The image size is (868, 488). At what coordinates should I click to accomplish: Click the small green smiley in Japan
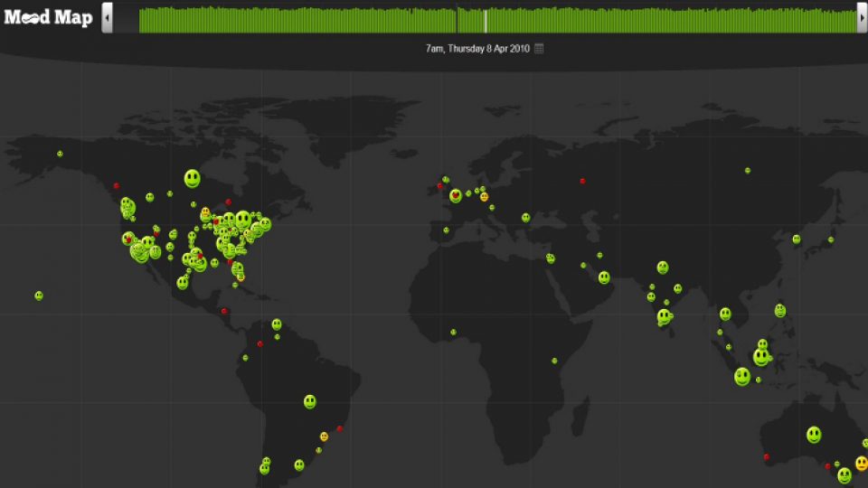click(831, 239)
